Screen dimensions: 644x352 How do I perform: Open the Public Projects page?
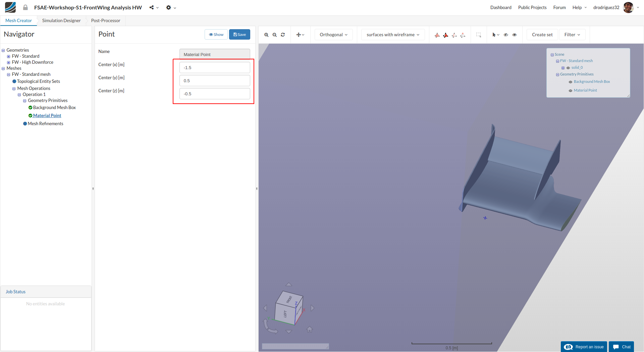(x=532, y=7)
